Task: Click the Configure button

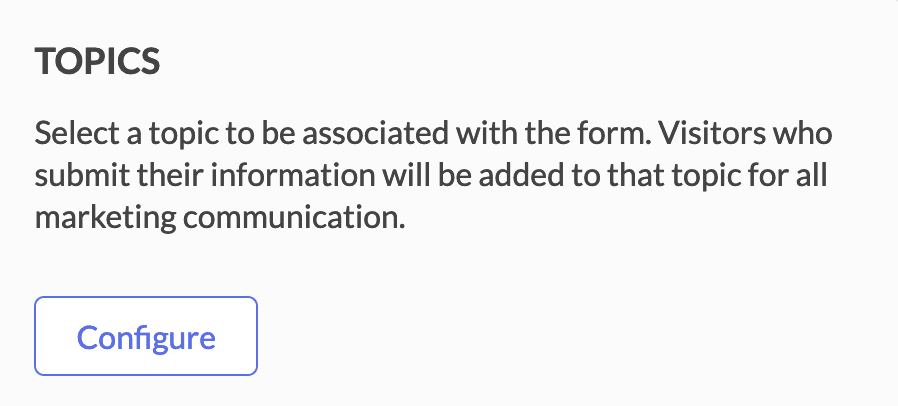Action: click(x=146, y=336)
